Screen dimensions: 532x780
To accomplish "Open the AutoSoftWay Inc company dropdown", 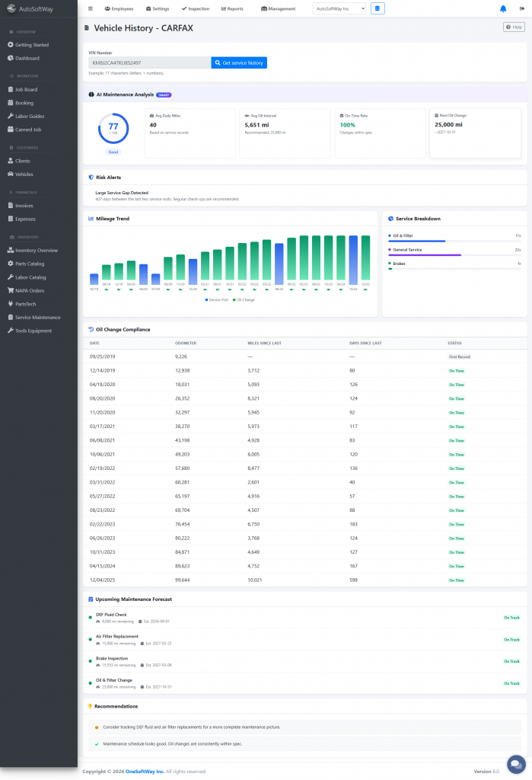I will (339, 8).
